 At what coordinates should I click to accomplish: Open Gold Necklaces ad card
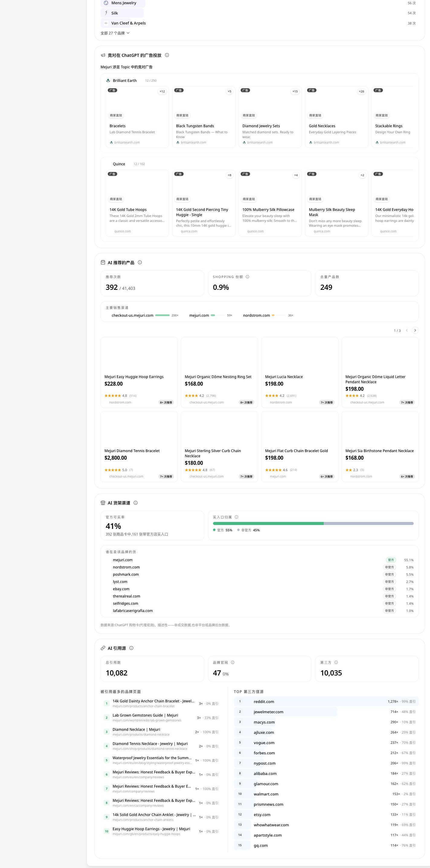336,117
